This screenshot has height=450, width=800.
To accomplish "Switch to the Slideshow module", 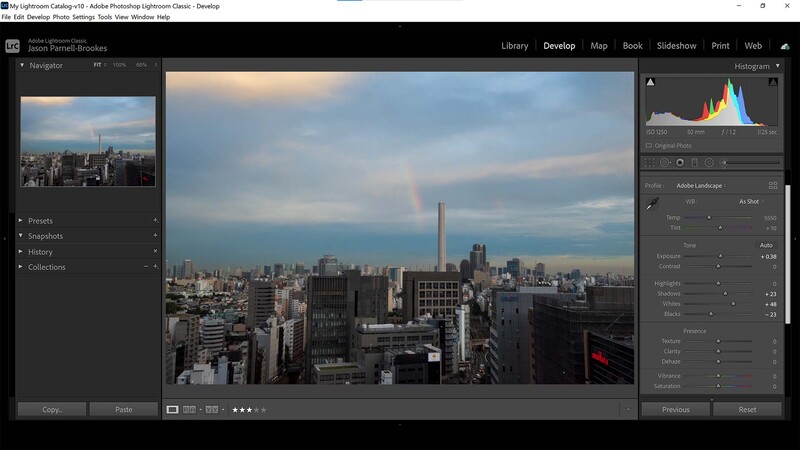I will (x=677, y=46).
